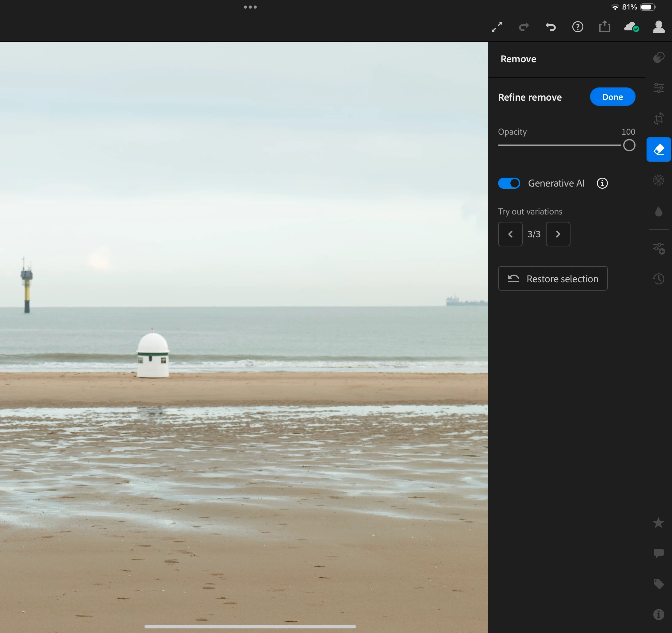The height and width of the screenshot is (633, 672).
Task: Go to previous variation
Action: pos(510,234)
